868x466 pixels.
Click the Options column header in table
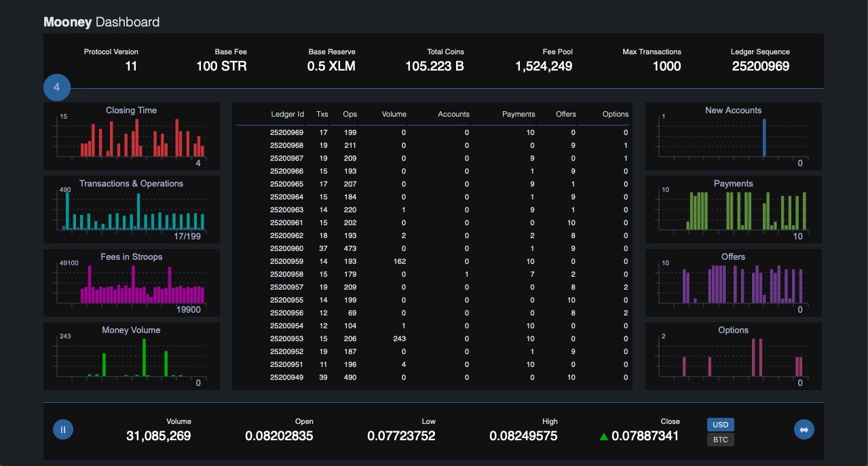tap(616, 114)
